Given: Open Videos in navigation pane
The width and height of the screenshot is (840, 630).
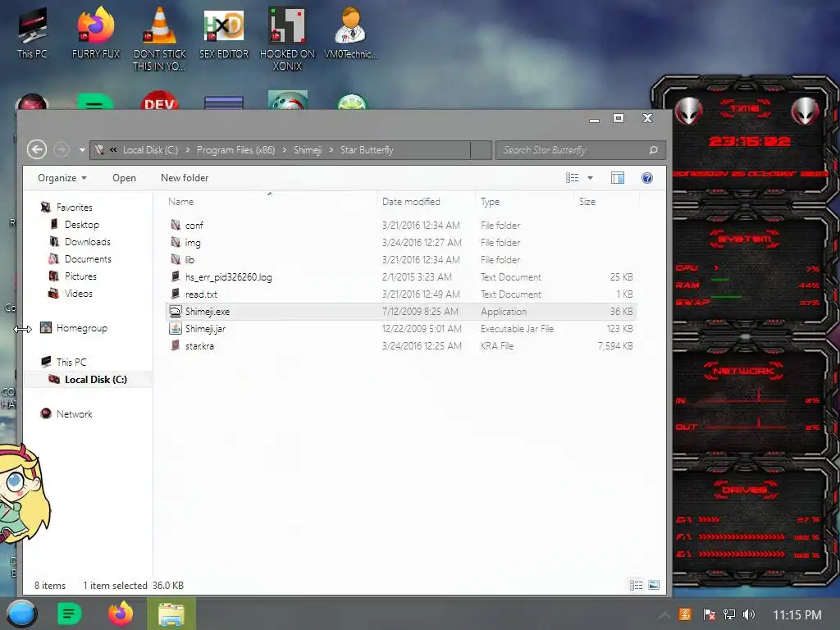Looking at the screenshot, I should click(78, 294).
